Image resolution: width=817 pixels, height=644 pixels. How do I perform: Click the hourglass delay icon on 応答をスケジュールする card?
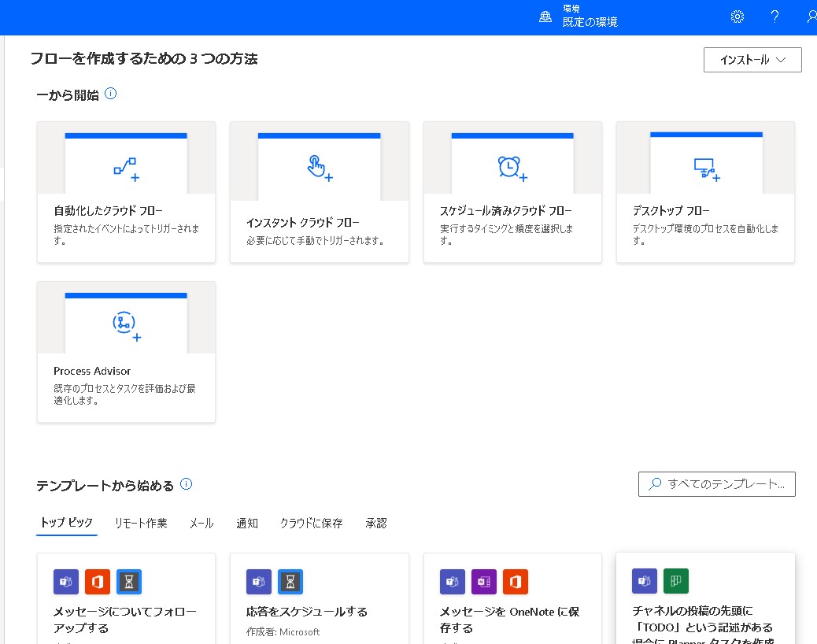[290, 582]
